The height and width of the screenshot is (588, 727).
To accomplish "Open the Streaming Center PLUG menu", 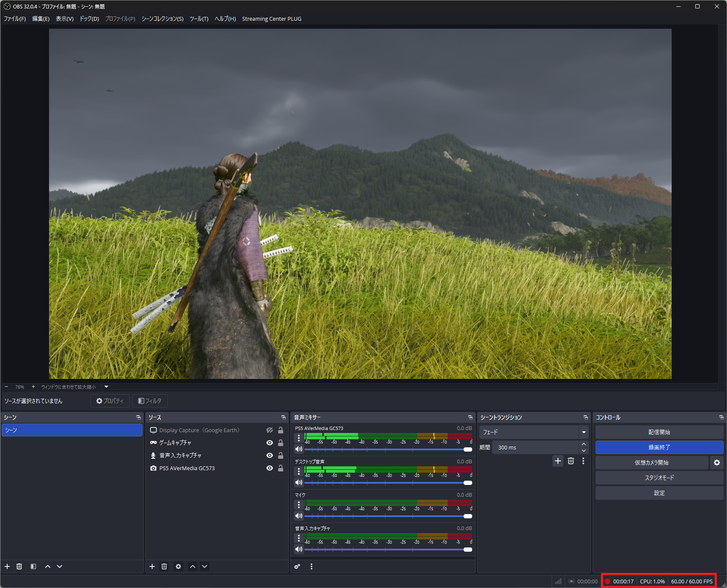I will coord(271,19).
